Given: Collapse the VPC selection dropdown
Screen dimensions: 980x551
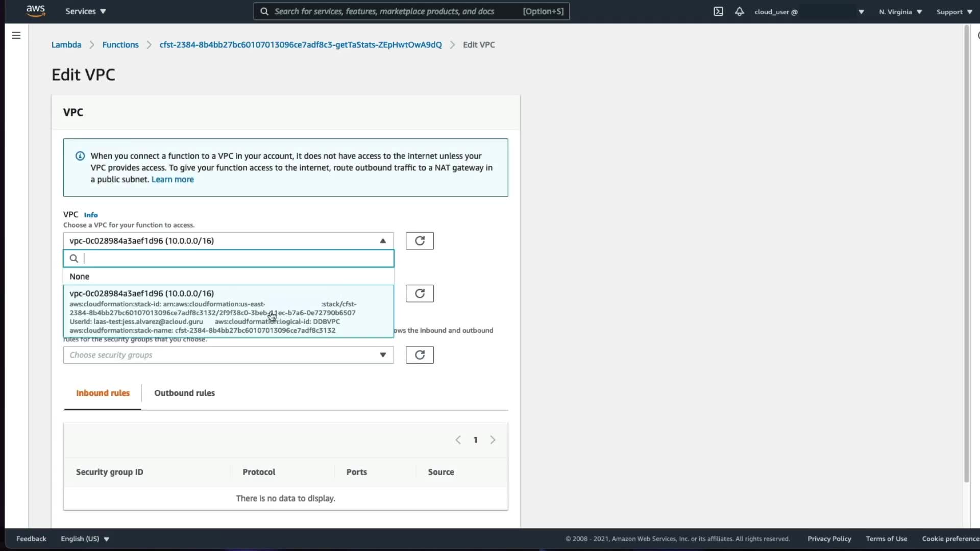Looking at the screenshot, I should [x=382, y=241].
